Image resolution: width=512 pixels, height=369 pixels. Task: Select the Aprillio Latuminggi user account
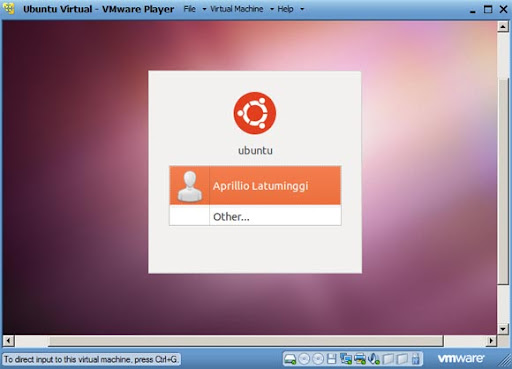(x=255, y=185)
